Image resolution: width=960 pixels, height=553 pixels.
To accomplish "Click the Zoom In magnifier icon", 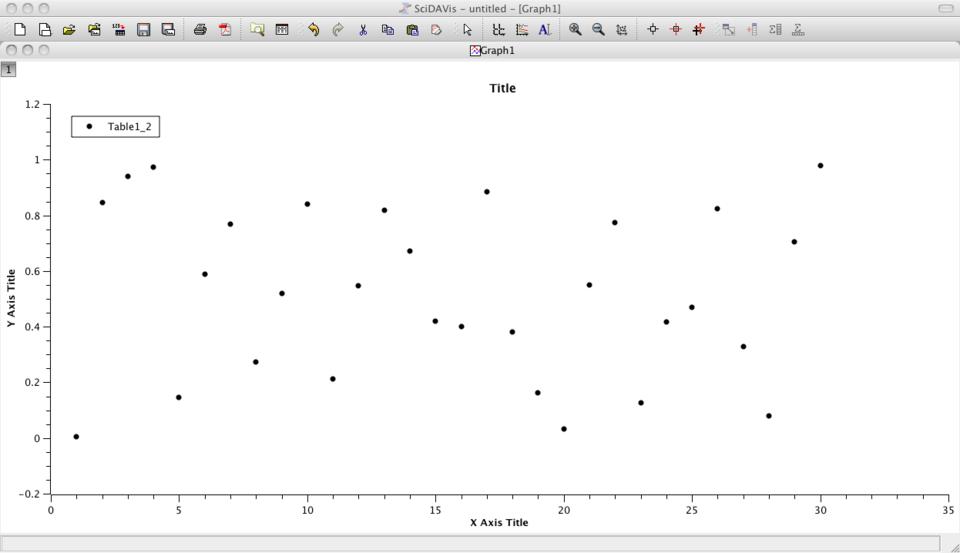I will pyautogui.click(x=575, y=30).
